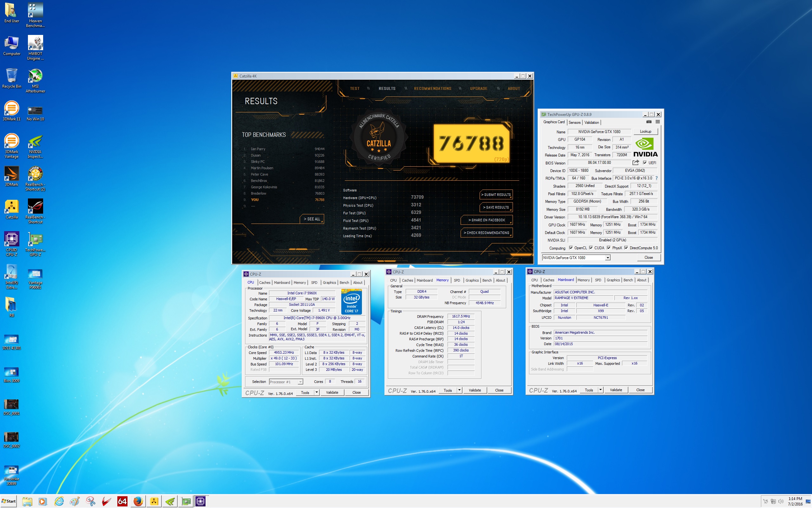Open the Tools dropdown arrow in the Memory-tab CPU-Z window
The width and height of the screenshot is (812, 508).
tap(459, 390)
